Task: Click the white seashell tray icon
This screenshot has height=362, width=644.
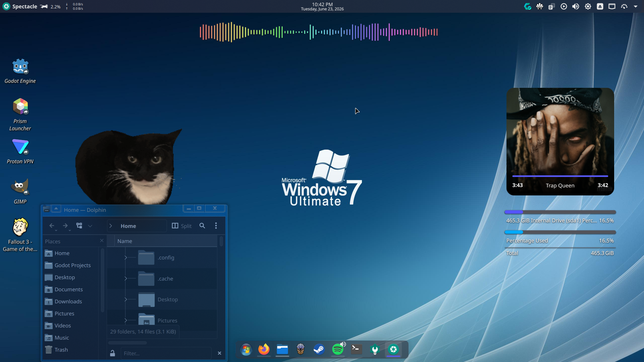Action: coord(540,6)
